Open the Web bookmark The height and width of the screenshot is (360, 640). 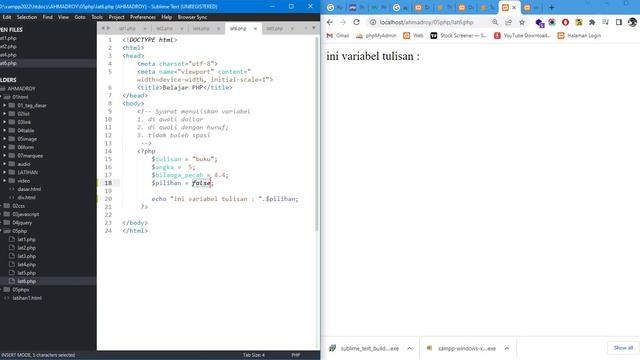(413, 36)
